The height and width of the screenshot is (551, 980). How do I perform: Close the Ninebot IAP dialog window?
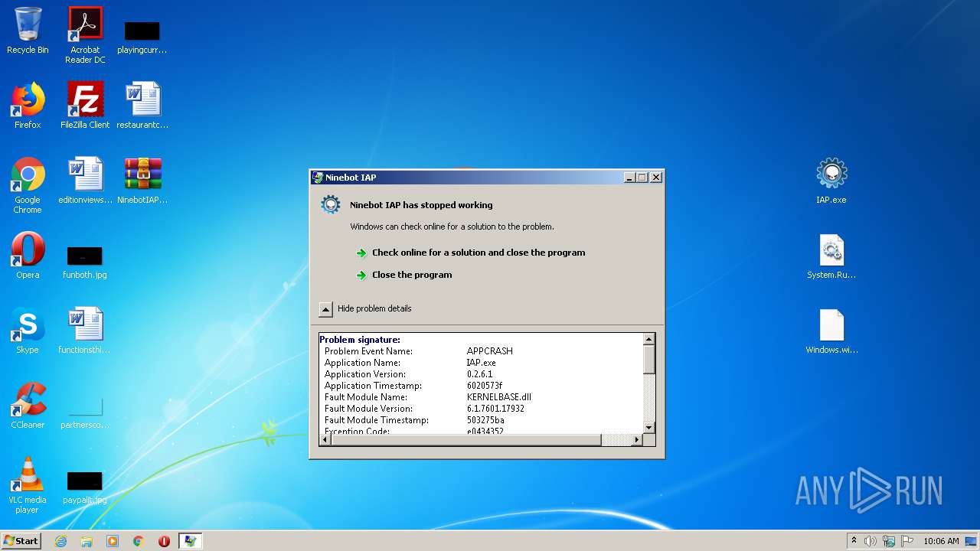coord(656,178)
